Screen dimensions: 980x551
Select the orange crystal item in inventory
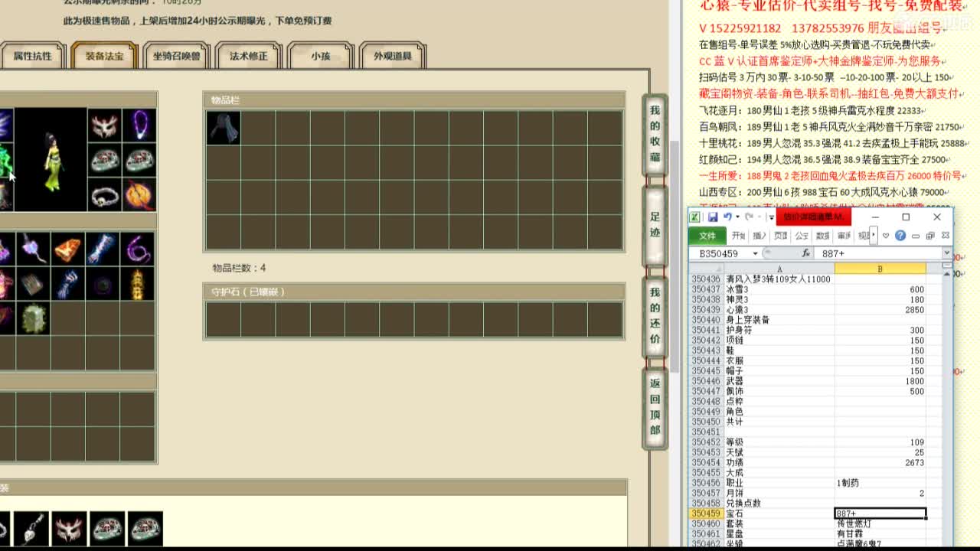coord(69,249)
